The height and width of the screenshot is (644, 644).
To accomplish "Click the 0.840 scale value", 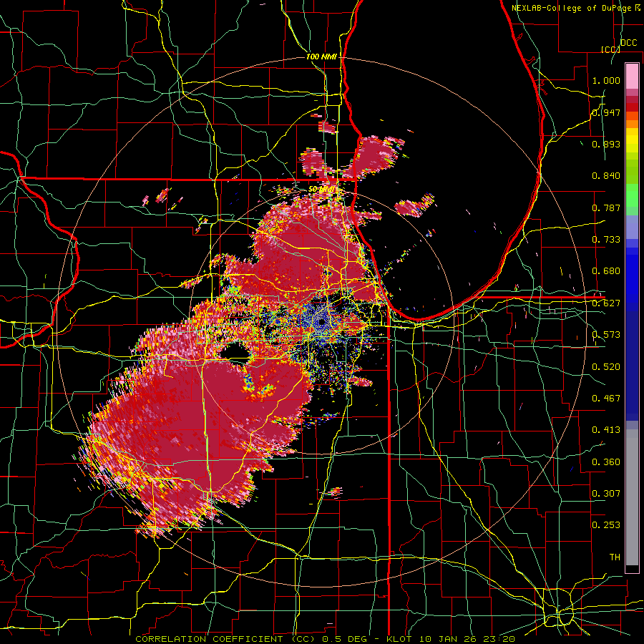I will [606, 176].
